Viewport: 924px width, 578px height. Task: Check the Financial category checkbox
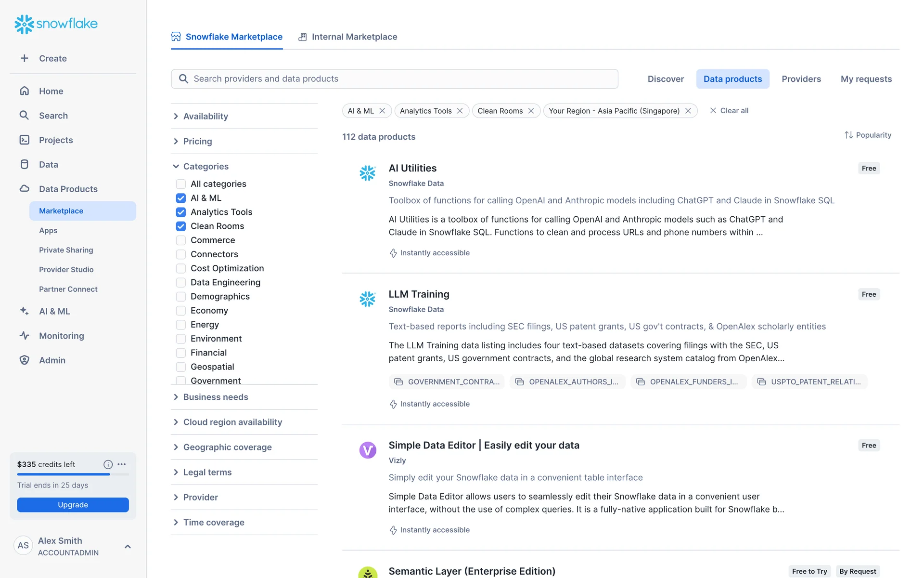tap(181, 353)
